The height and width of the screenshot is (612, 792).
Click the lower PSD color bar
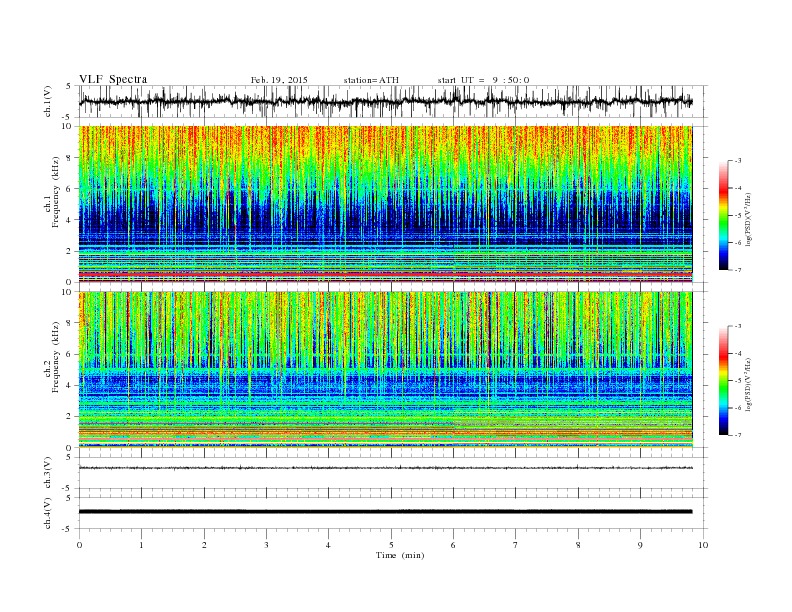(723, 381)
